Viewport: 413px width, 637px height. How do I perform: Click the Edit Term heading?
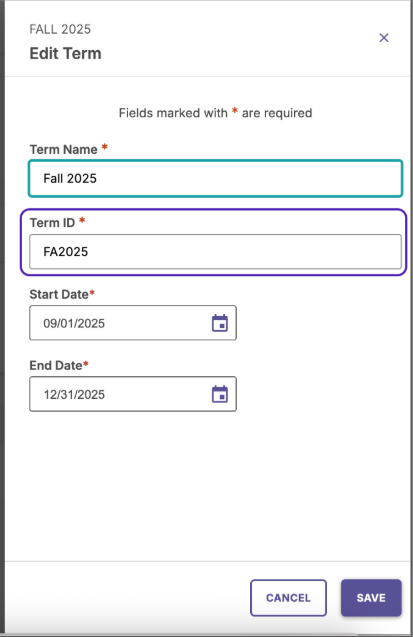[x=65, y=53]
